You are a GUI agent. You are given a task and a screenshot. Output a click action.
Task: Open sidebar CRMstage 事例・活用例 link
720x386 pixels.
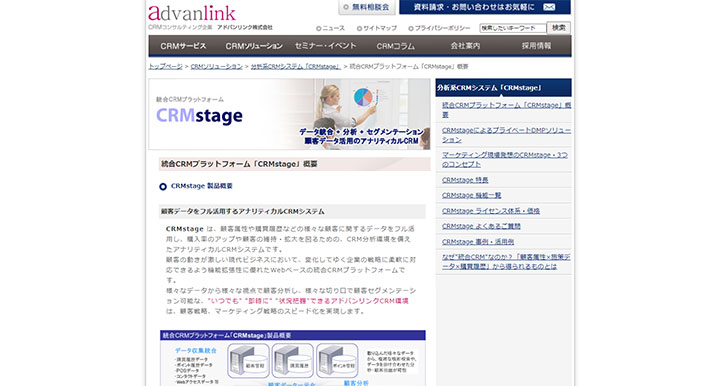click(x=478, y=241)
